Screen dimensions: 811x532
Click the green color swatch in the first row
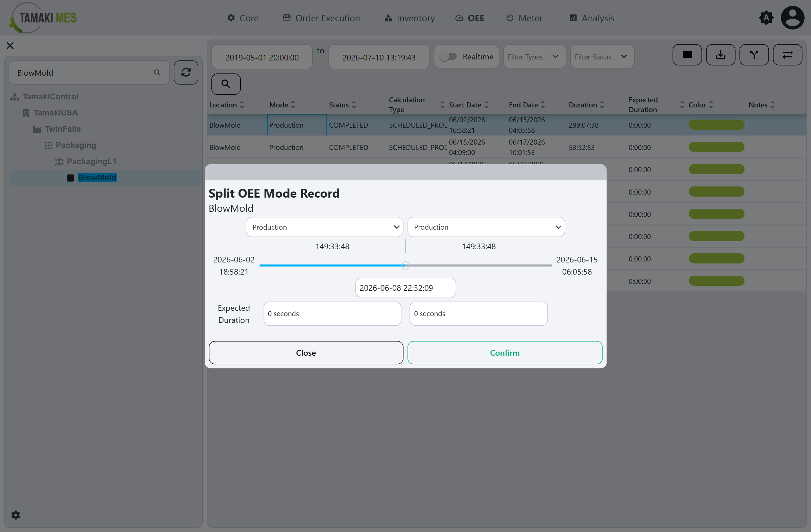coord(716,125)
